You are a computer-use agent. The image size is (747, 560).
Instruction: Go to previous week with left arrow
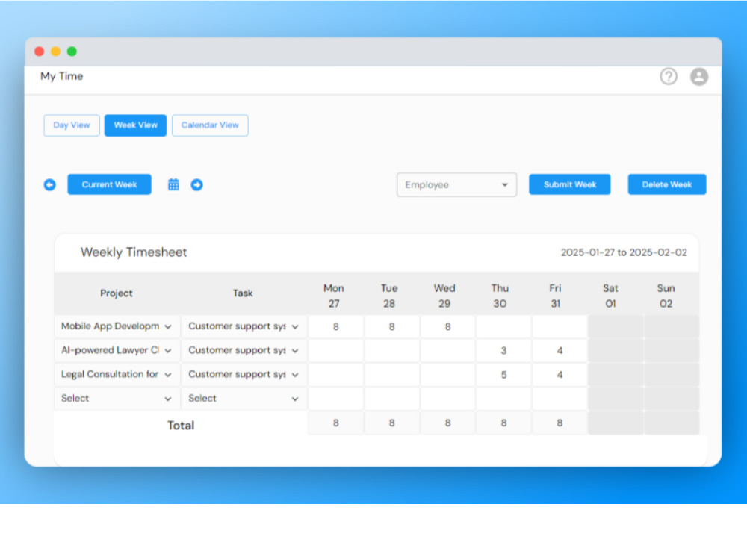[x=49, y=184]
